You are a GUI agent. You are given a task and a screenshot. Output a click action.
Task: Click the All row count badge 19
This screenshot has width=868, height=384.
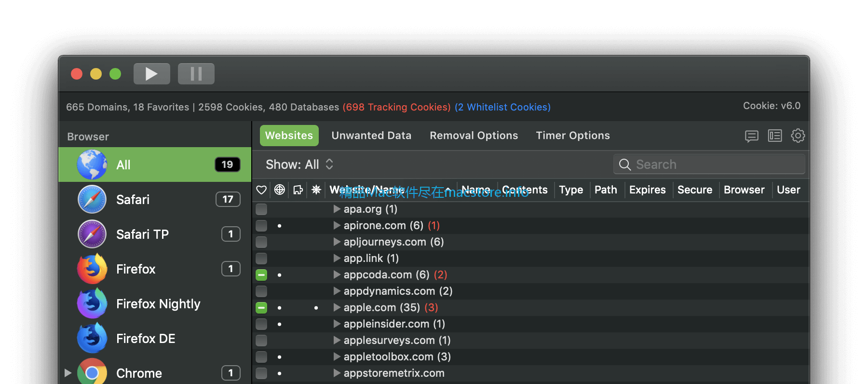click(227, 165)
